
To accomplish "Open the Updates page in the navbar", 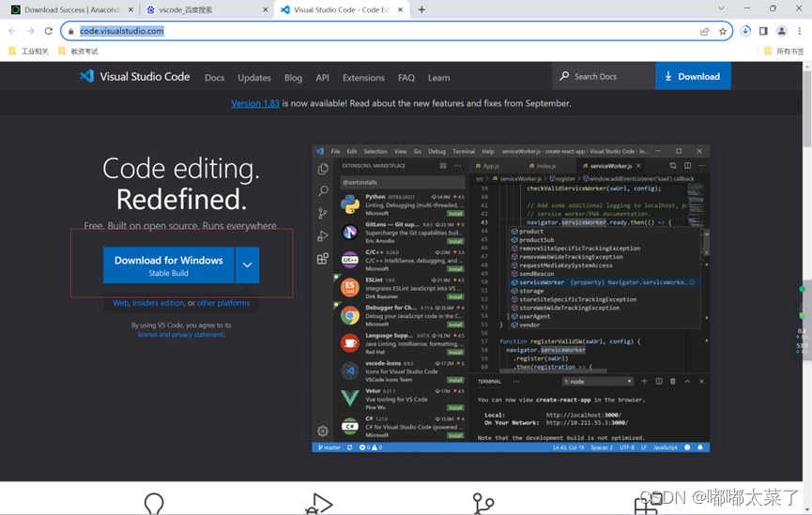I will point(254,78).
